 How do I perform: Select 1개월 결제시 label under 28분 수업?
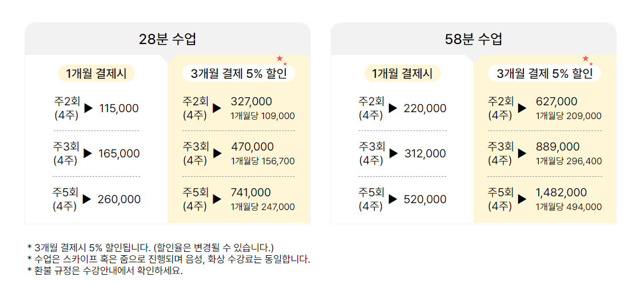(96, 74)
